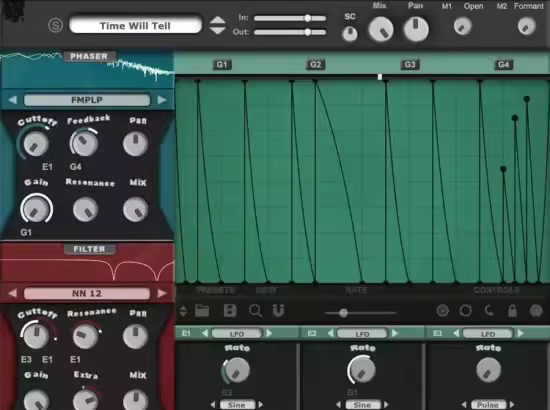550x410 pixels.
Task: Click the E1 LFO Rate knob
Action: tap(236, 370)
